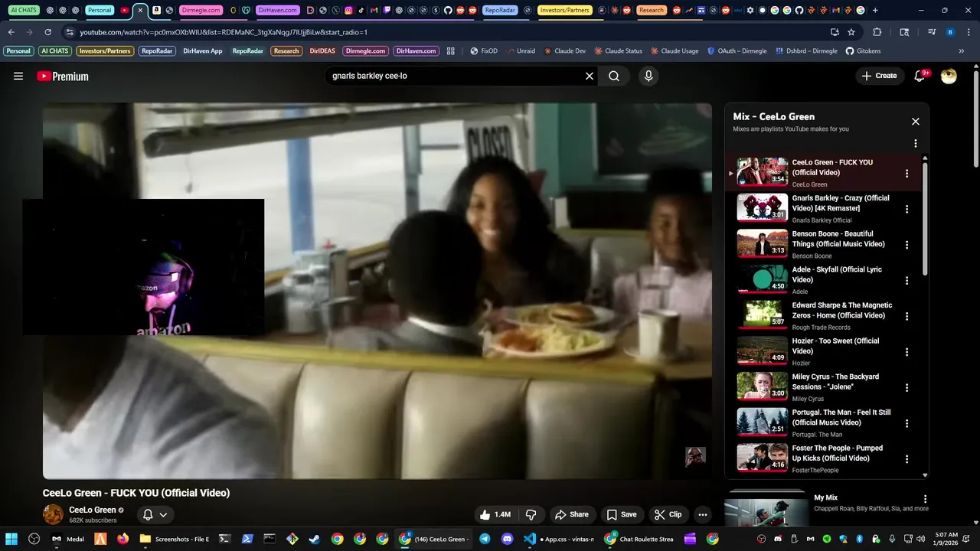
Task: Create a Clip of the video
Action: (x=668, y=514)
